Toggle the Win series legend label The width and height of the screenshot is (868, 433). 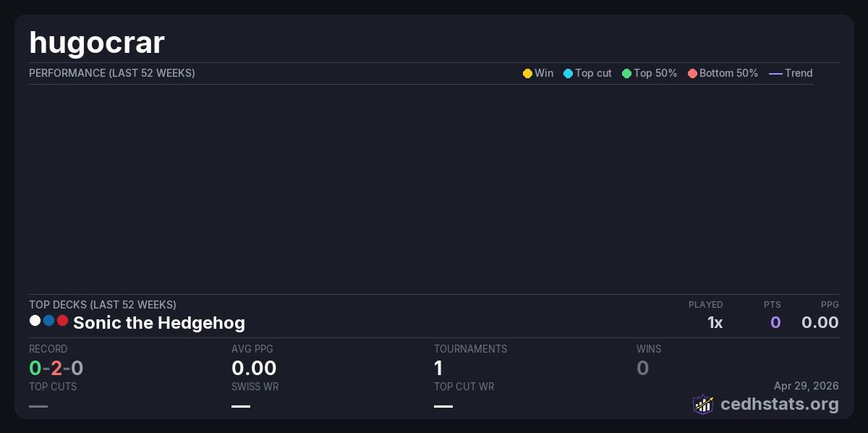pyautogui.click(x=543, y=73)
